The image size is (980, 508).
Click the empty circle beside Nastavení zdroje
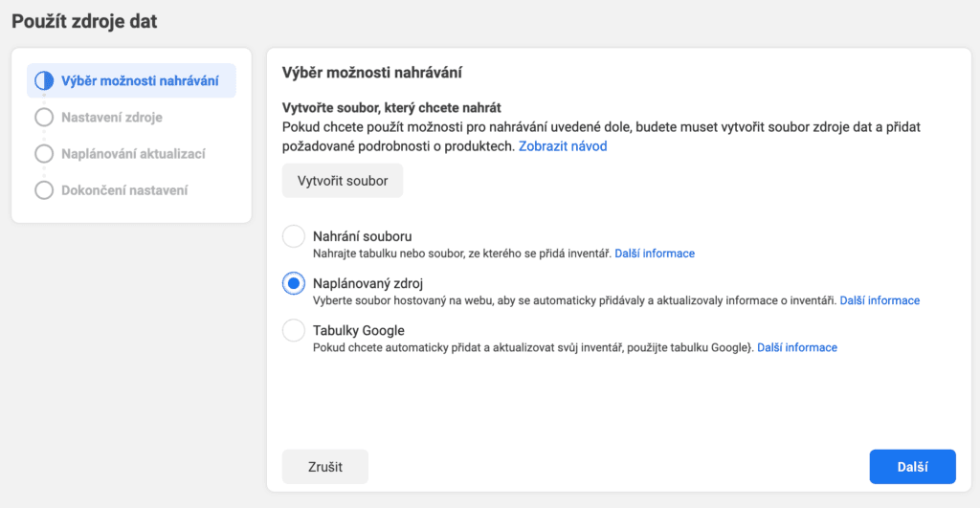(44, 117)
